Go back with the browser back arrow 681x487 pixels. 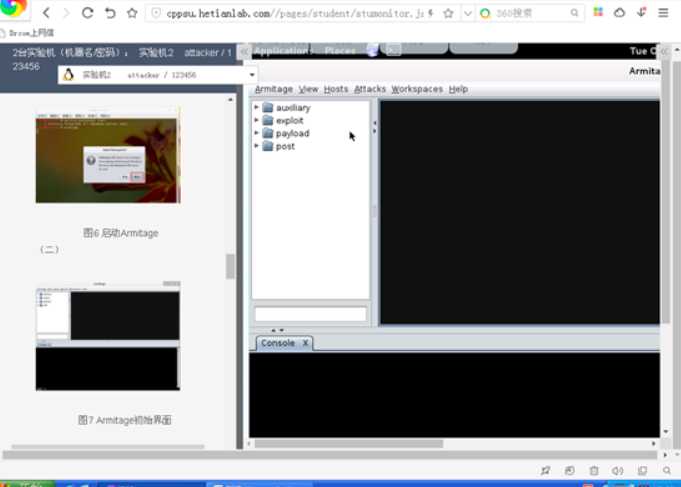[46, 13]
